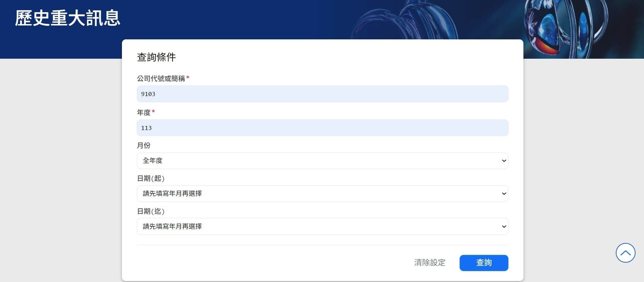Click the chevron arrow of 日期(起) dropdown

[x=504, y=193]
